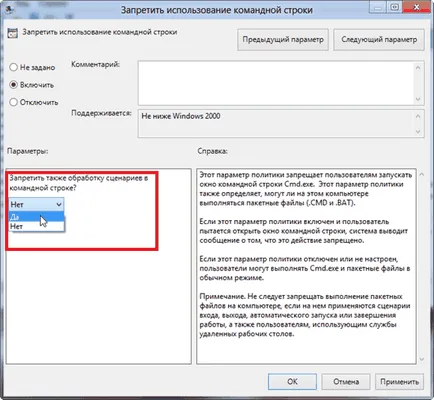Go to 'Следующий параметр'
Screen dimensions: 434x400
379,40
